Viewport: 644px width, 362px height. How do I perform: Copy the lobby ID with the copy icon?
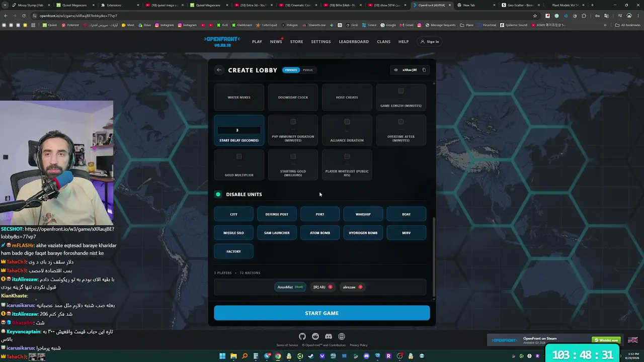[424, 70]
